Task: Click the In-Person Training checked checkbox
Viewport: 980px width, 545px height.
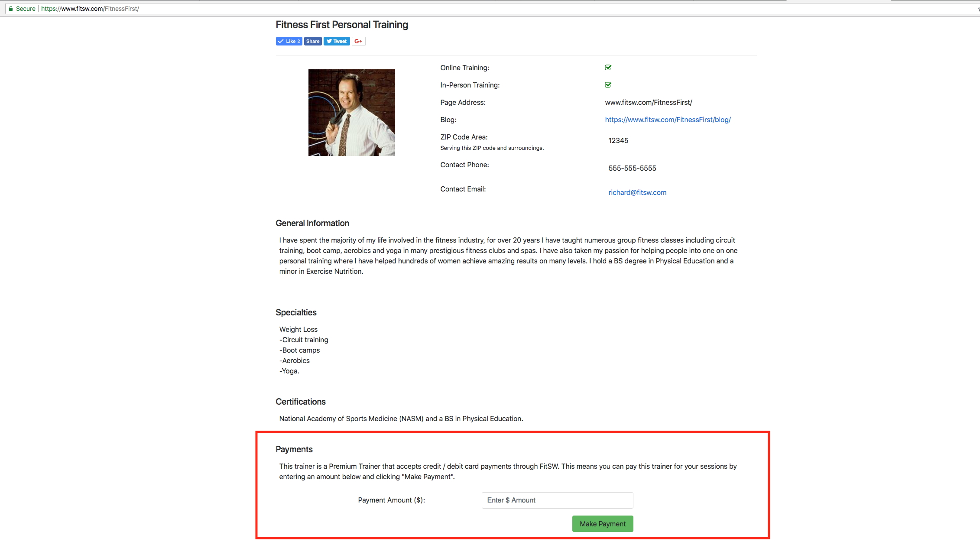Action: coord(608,85)
